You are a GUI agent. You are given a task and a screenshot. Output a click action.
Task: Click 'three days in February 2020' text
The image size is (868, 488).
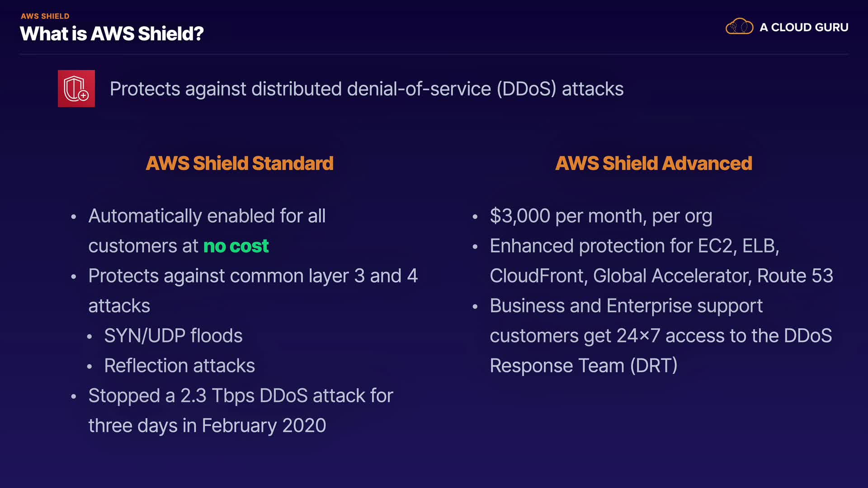coord(207,426)
